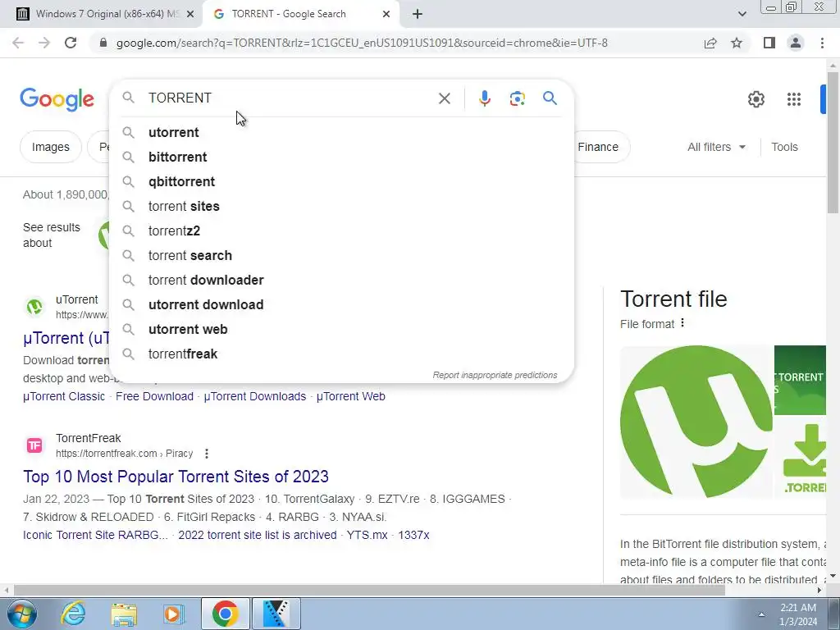Close the Windows 7 Original tab
Viewport: 840px width, 630px height.
point(190,14)
